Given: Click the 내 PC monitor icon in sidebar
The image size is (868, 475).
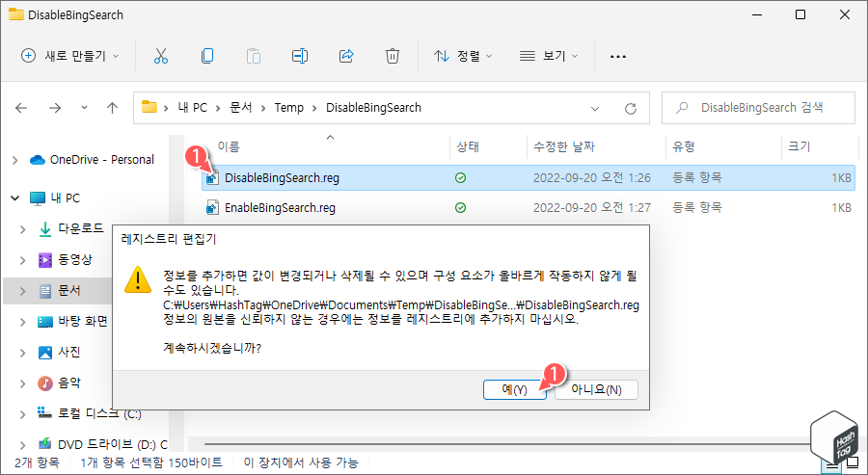Looking at the screenshot, I should click(x=37, y=198).
